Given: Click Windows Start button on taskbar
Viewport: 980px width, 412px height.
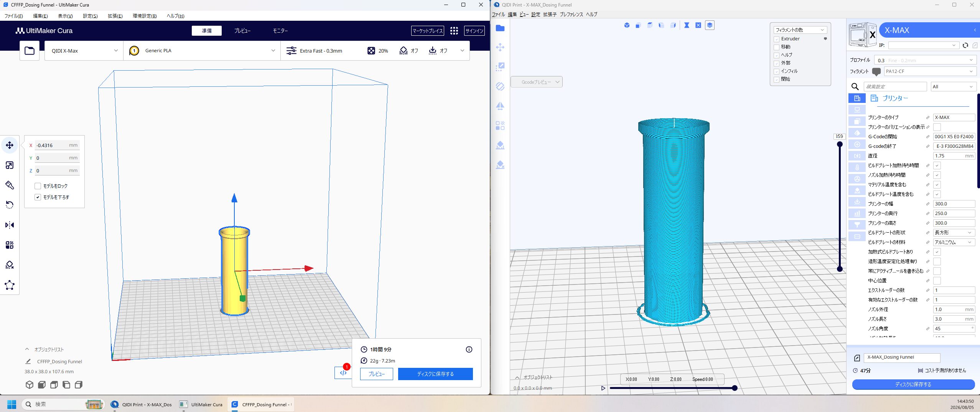Looking at the screenshot, I should point(12,404).
